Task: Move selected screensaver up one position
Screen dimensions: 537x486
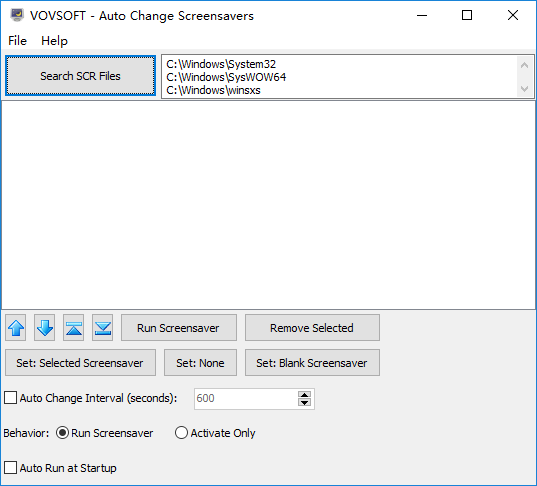Action: pyautogui.click(x=16, y=328)
